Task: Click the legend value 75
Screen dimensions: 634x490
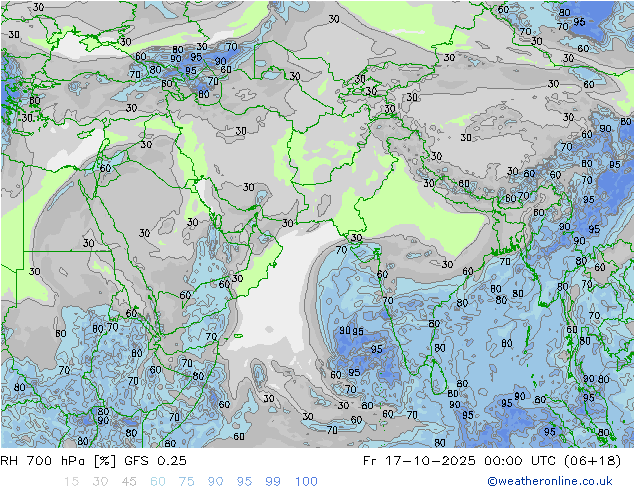Action: [x=186, y=482]
